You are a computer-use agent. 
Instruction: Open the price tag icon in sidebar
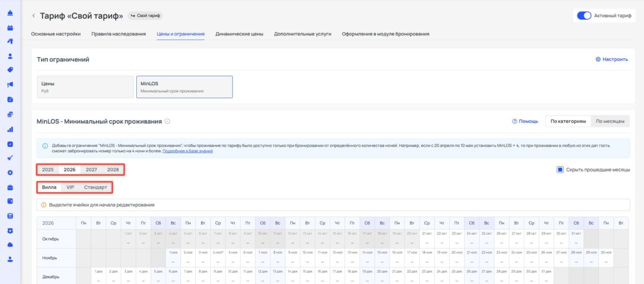coord(10,70)
